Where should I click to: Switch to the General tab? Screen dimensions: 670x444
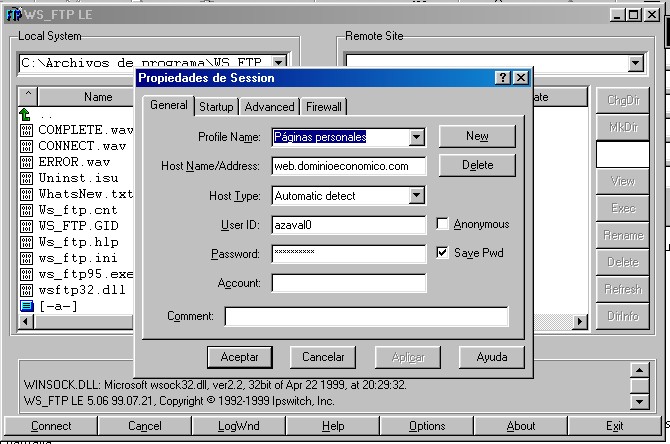(168, 105)
